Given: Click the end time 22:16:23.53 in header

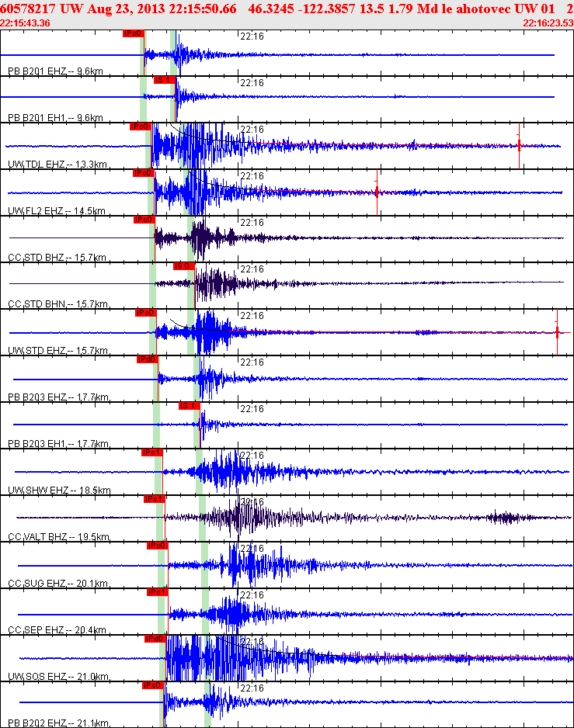Looking at the screenshot, I should coord(548,23).
